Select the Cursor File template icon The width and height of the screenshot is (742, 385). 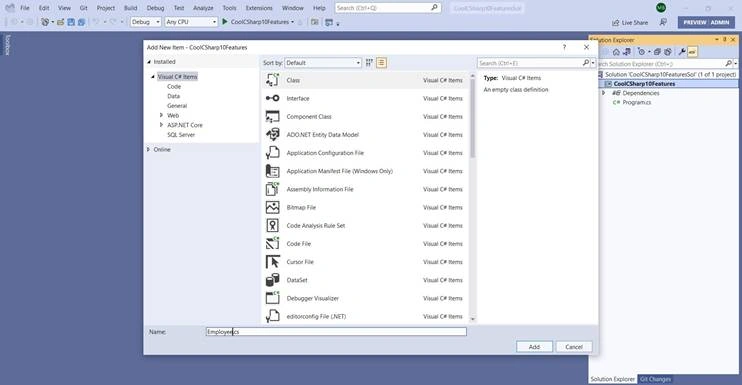(x=272, y=262)
